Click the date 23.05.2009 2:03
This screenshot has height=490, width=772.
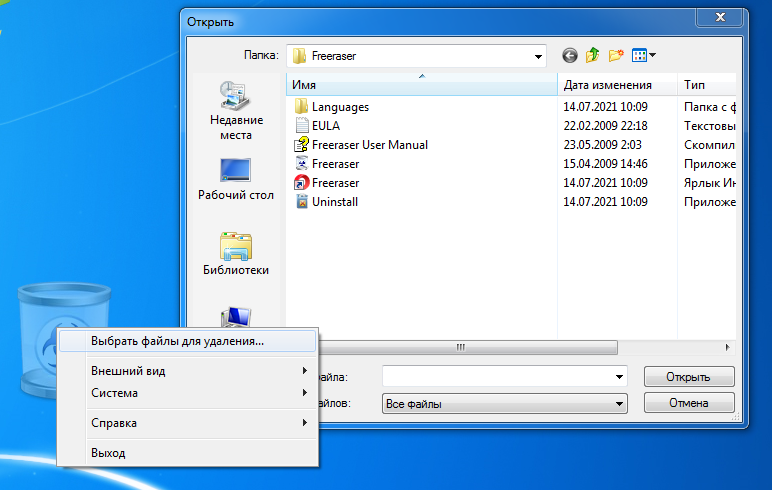pos(603,145)
